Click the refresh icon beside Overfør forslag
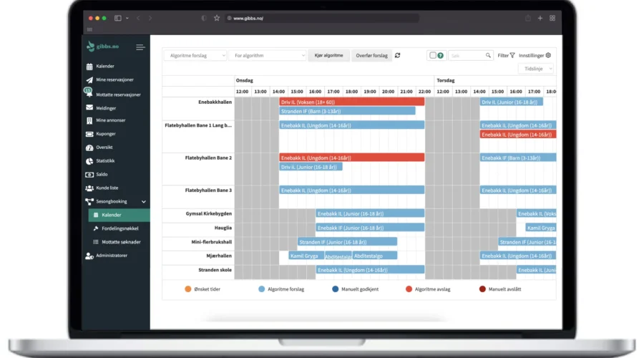 click(398, 55)
